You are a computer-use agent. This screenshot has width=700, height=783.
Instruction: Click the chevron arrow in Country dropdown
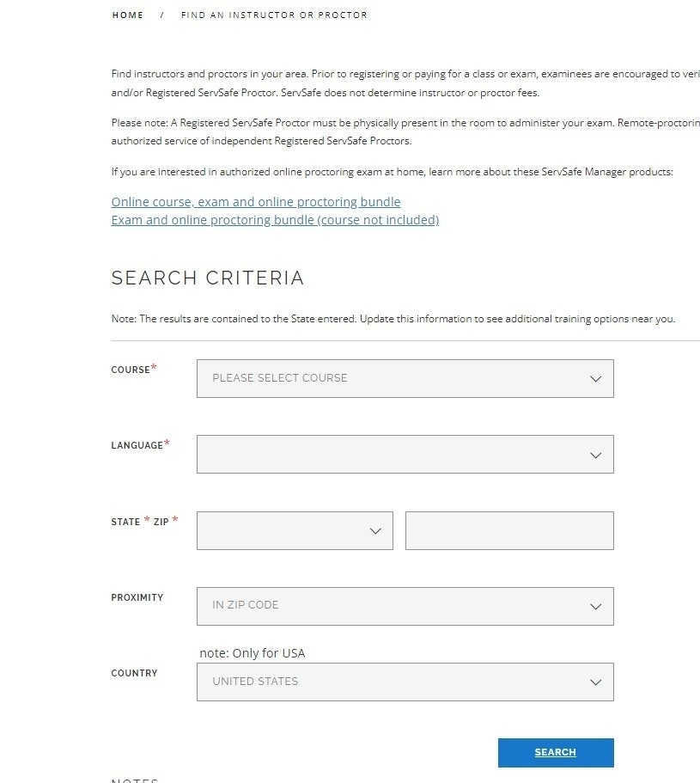tap(595, 682)
